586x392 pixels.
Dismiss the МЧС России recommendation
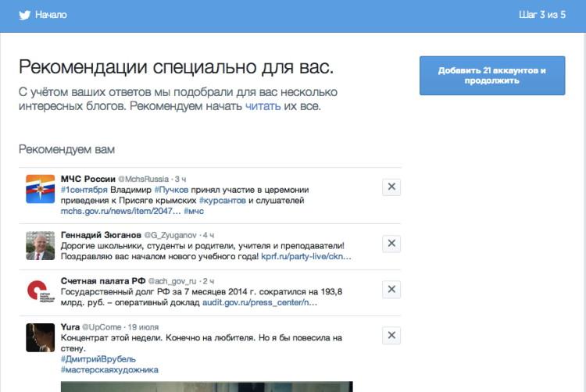coord(391,187)
